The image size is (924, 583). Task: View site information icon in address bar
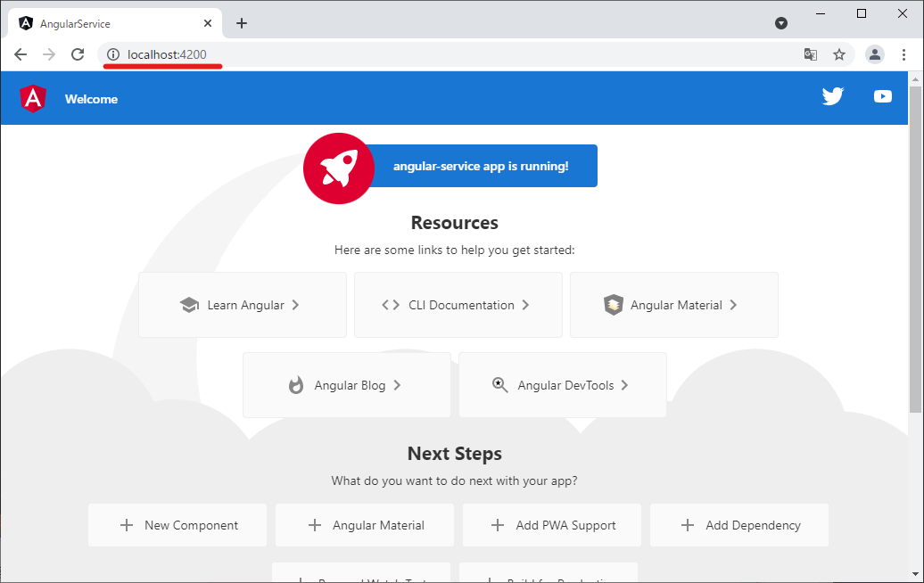[113, 54]
